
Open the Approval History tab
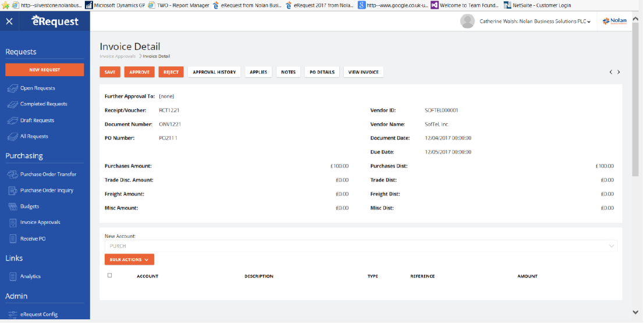214,72
